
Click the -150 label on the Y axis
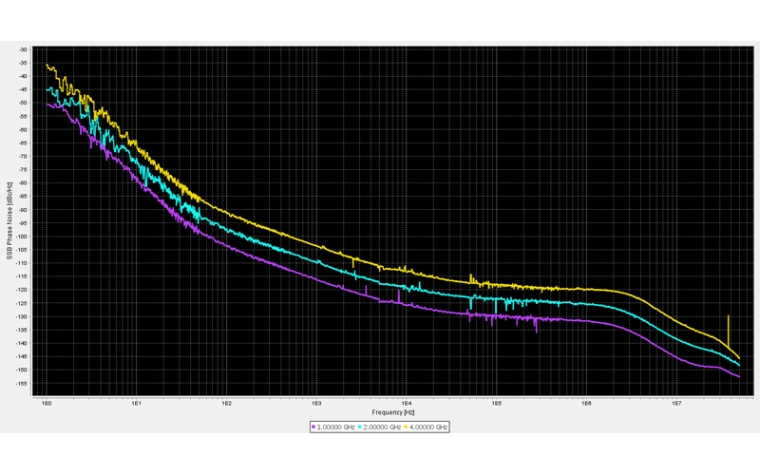point(23,370)
